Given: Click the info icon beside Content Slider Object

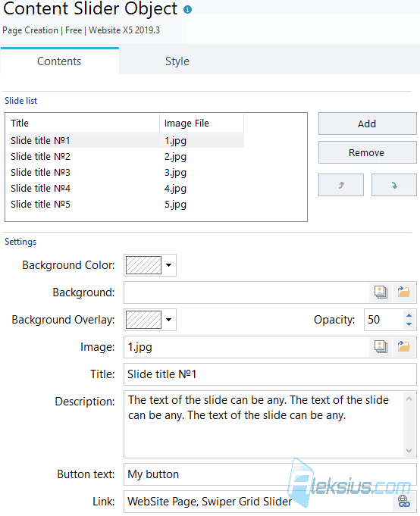Looking at the screenshot, I should [x=187, y=10].
